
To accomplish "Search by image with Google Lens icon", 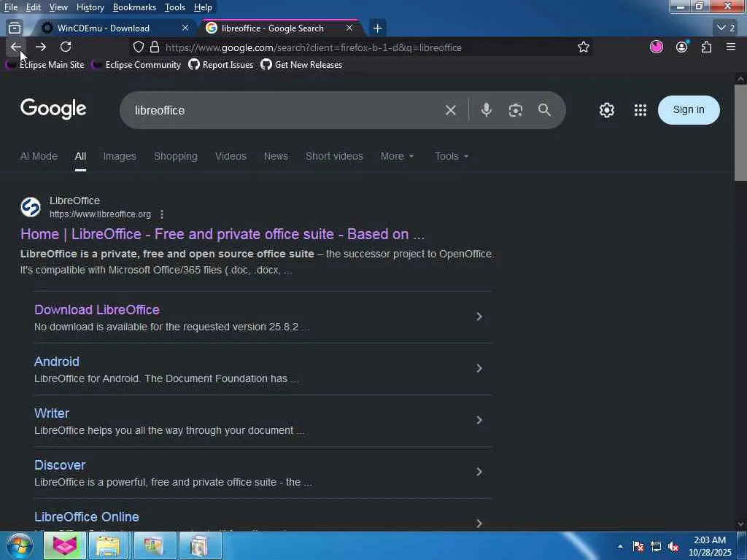I will tap(516, 111).
